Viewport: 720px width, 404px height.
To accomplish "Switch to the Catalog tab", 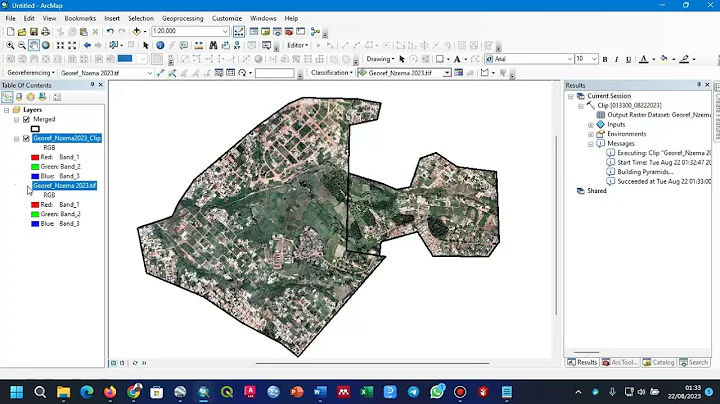I will coord(658,362).
